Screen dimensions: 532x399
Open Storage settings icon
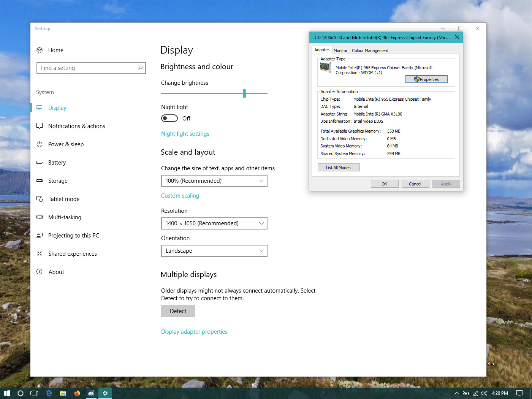[40, 180]
